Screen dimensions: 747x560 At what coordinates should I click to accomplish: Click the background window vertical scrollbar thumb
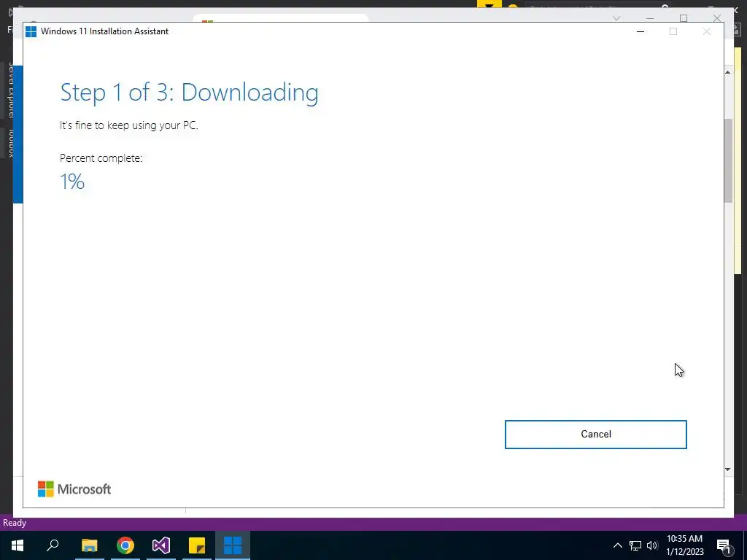pyautogui.click(x=728, y=161)
